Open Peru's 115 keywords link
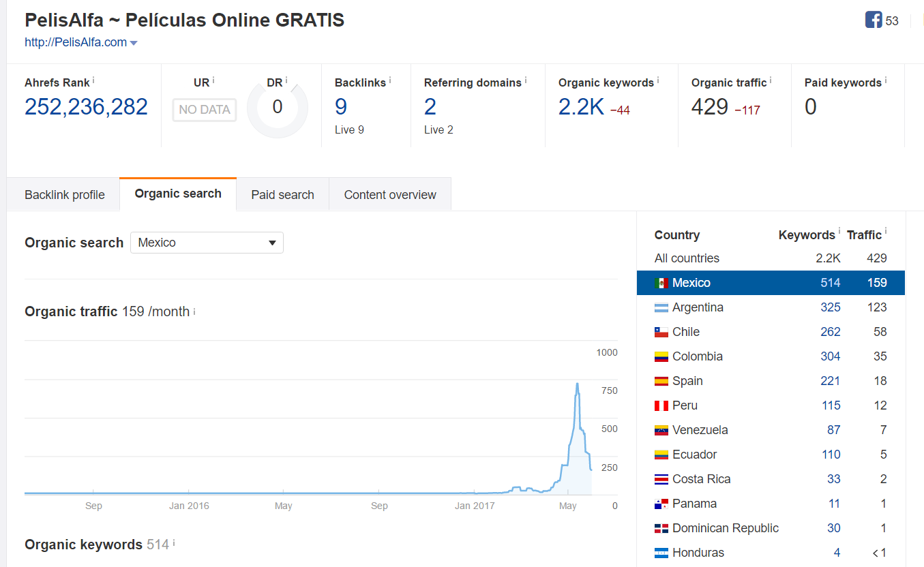The height and width of the screenshot is (567, 924). pos(831,405)
